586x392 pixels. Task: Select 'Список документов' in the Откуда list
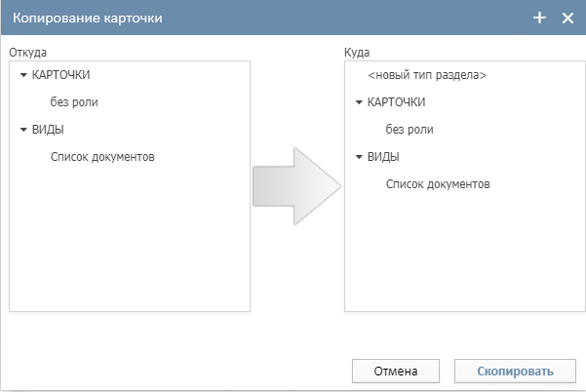[x=102, y=156]
